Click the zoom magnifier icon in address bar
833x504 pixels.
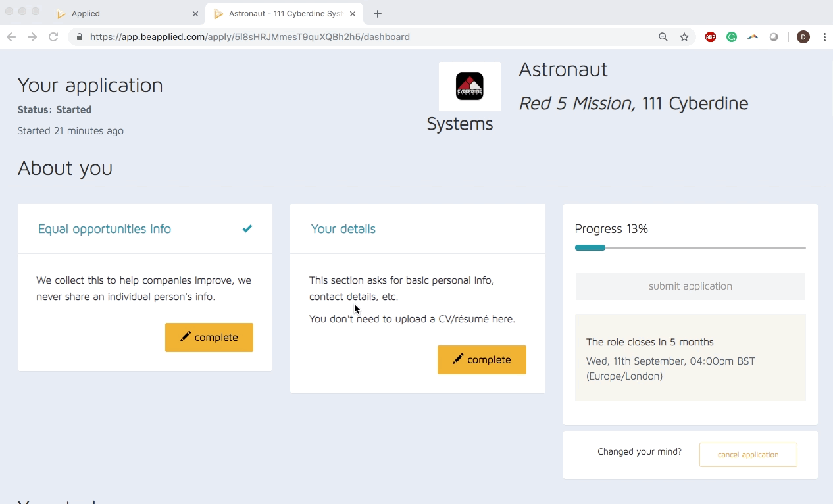point(663,37)
